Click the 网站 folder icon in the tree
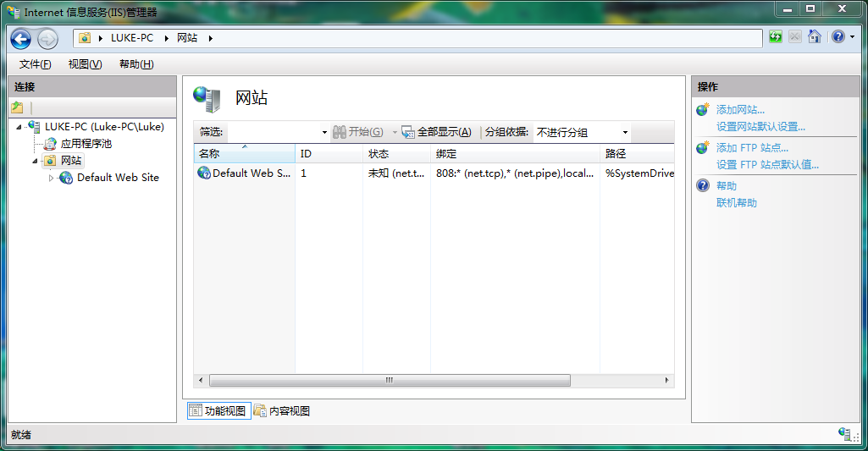 tap(50, 161)
